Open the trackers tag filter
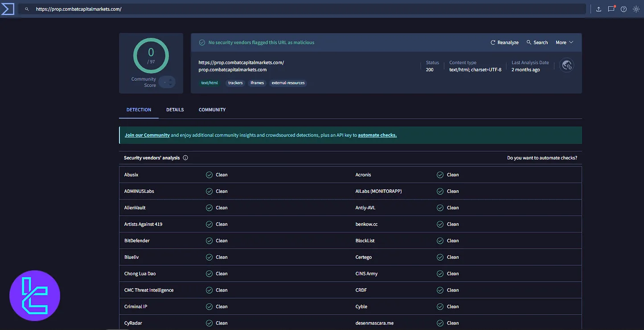The height and width of the screenshot is (330, 644). click(x=235, y=83)
